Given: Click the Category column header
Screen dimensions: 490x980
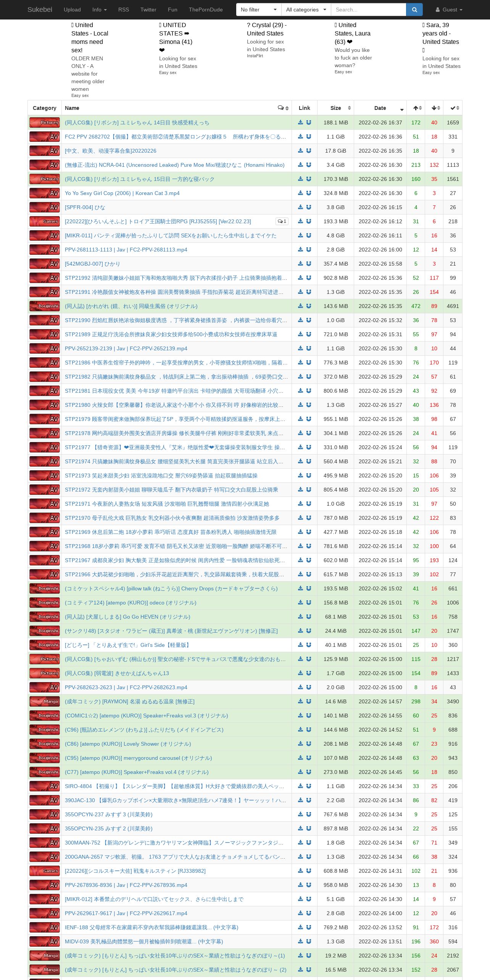Looking at the screenshot, I should (45, 108).
